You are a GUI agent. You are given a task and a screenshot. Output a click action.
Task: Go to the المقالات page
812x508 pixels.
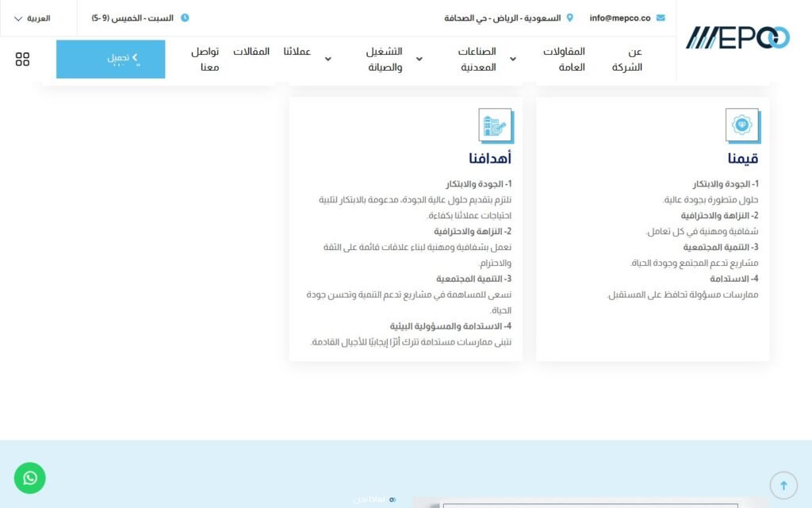[x=251, y=52]
